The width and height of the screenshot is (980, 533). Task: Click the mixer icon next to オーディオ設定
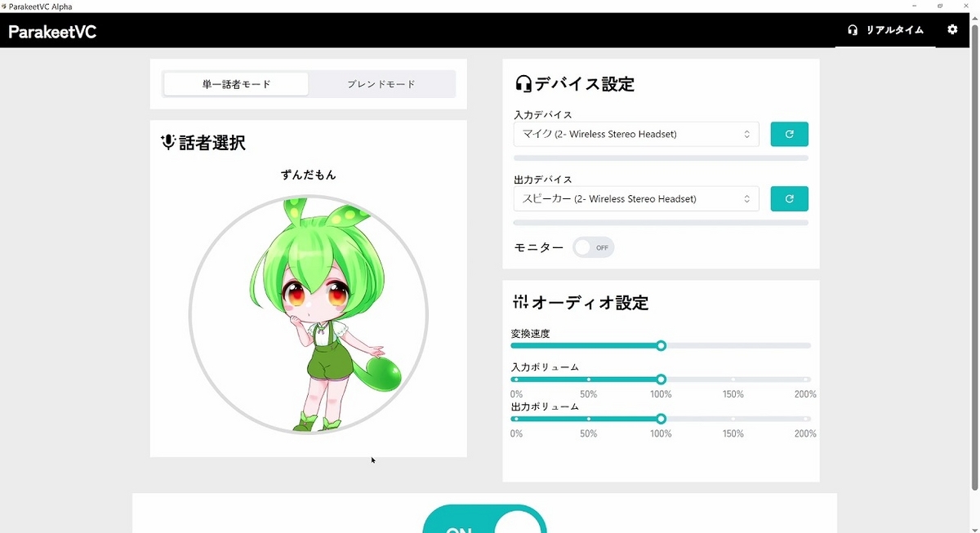coord(520,302)
